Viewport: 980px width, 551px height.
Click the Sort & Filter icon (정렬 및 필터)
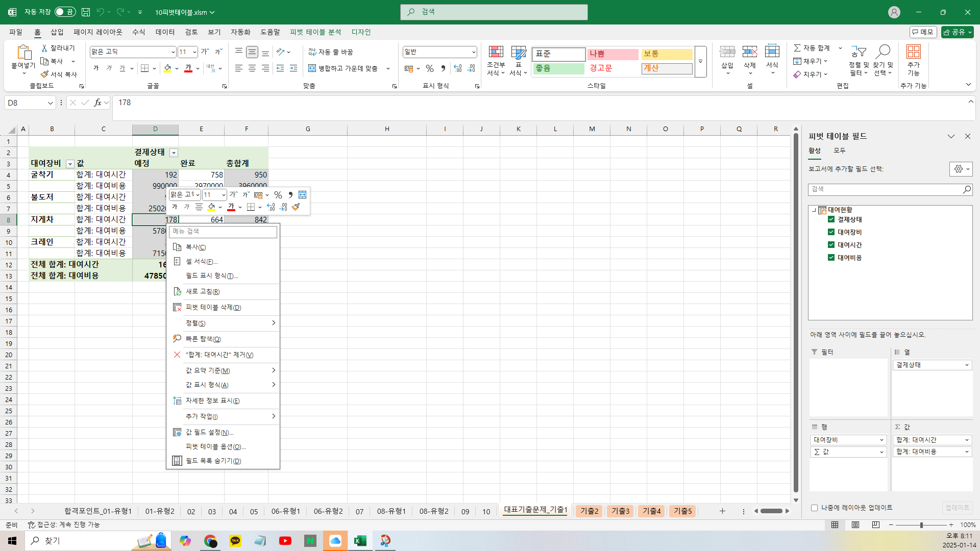[x=859, y=52]
